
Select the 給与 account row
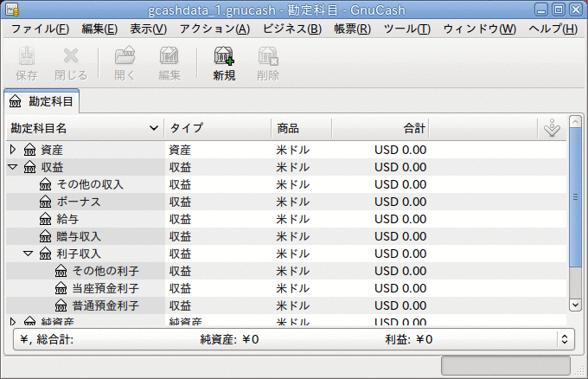coord(68,219)
